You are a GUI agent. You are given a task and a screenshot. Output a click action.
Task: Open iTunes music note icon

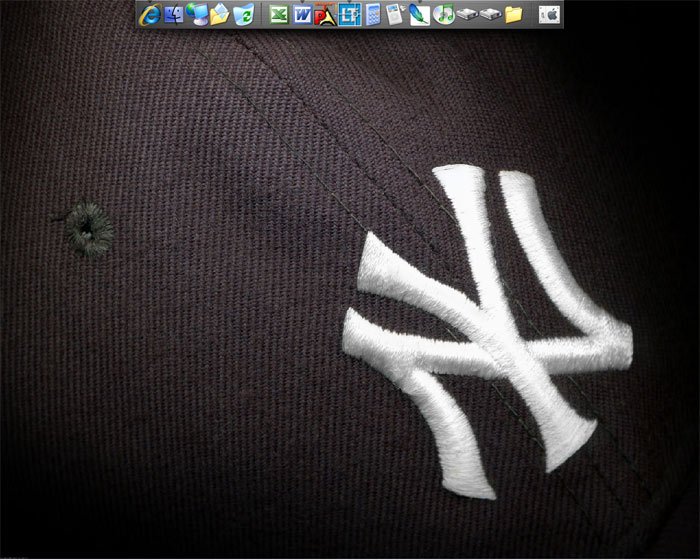pos(444,14)
